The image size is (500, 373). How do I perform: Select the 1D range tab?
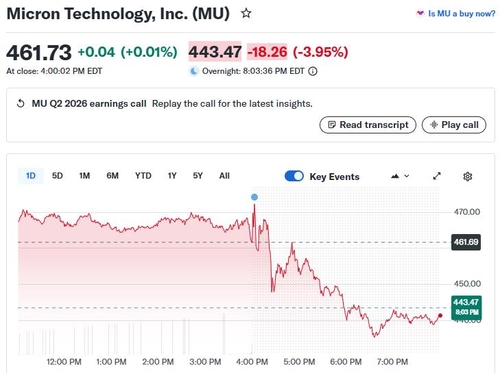coord(31,176)
